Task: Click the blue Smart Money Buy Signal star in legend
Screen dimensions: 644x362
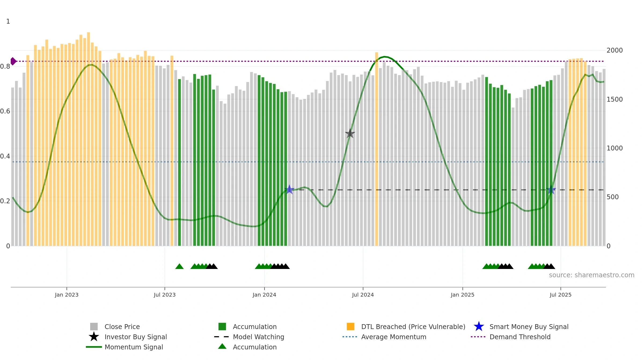Action: [479, 327]
